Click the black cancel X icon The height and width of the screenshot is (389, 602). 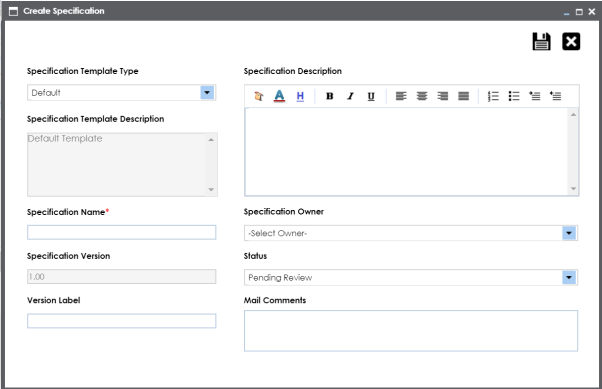pos(571,41)
